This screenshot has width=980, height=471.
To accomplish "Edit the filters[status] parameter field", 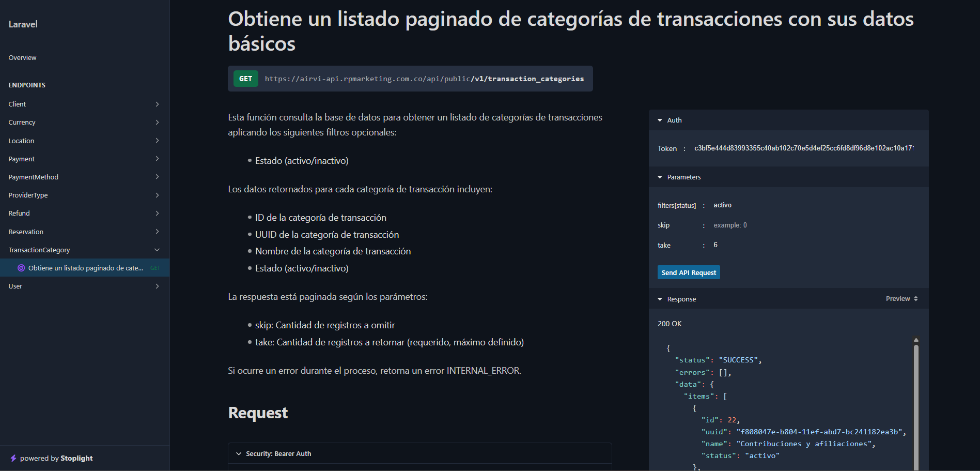I will 811,205.
